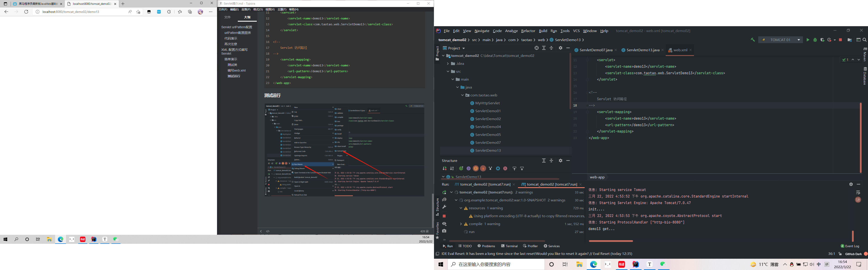The image size is (868, 270).
Task: Open the Refactor menu
Action: pos(528,31)
